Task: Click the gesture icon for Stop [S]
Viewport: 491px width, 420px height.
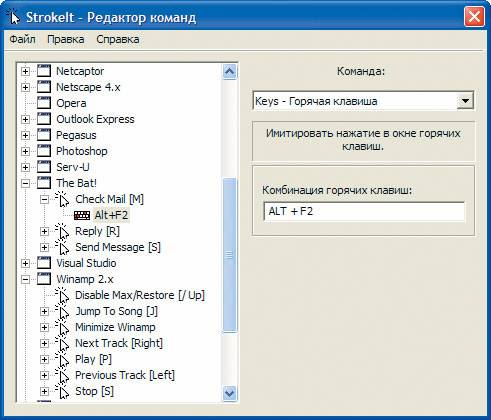Action: point(62,391)
